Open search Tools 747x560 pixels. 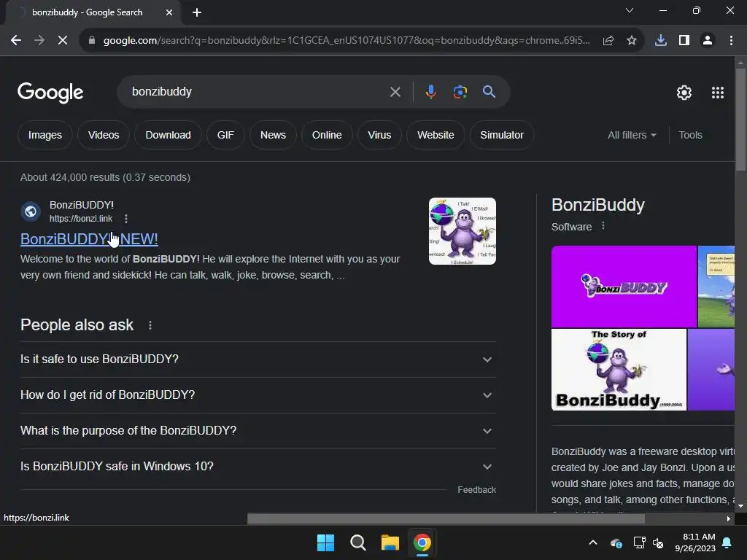[x=690, y=135]
